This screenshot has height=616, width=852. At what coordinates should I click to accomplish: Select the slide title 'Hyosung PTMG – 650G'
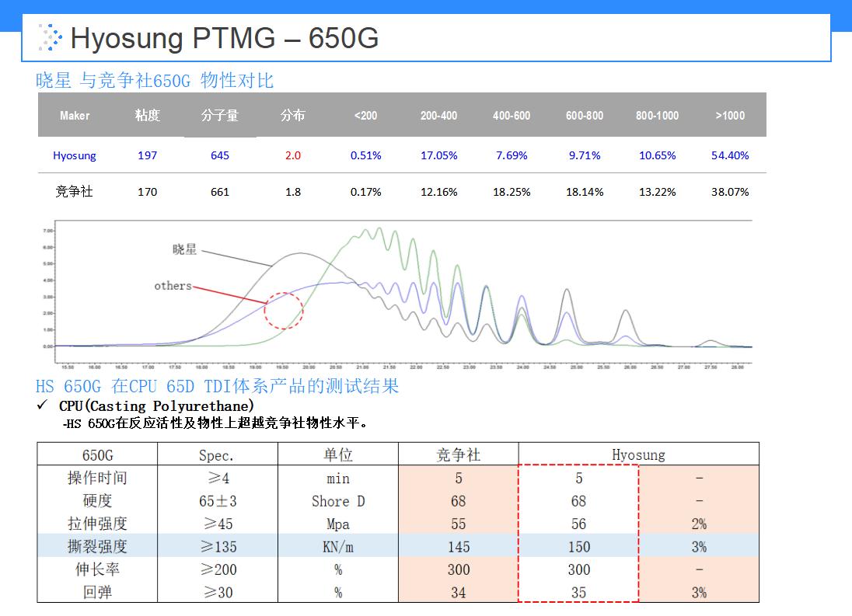(x=225, y=39)
